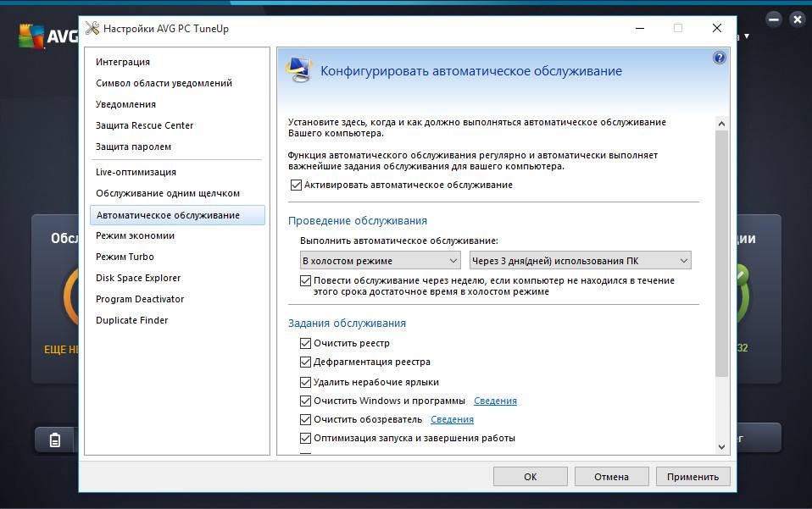Open help with the blue question mark icon
Viewport: 812px width, 509px height.
tap(720, 58)
